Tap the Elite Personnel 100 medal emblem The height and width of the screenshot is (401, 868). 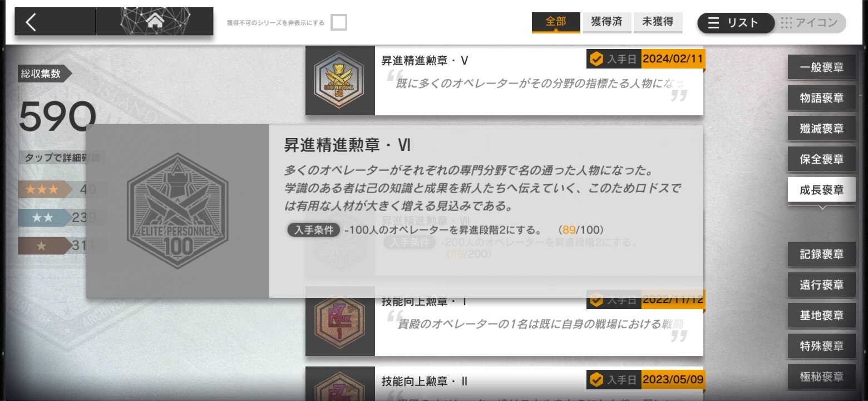(177, 212)
